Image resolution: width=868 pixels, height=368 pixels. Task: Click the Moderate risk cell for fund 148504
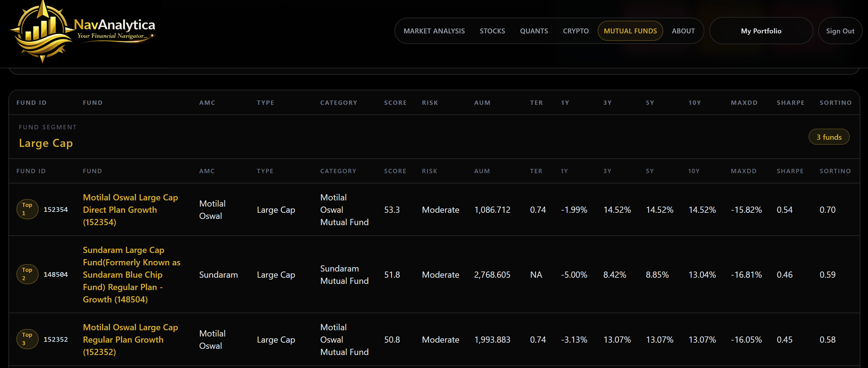440,275
